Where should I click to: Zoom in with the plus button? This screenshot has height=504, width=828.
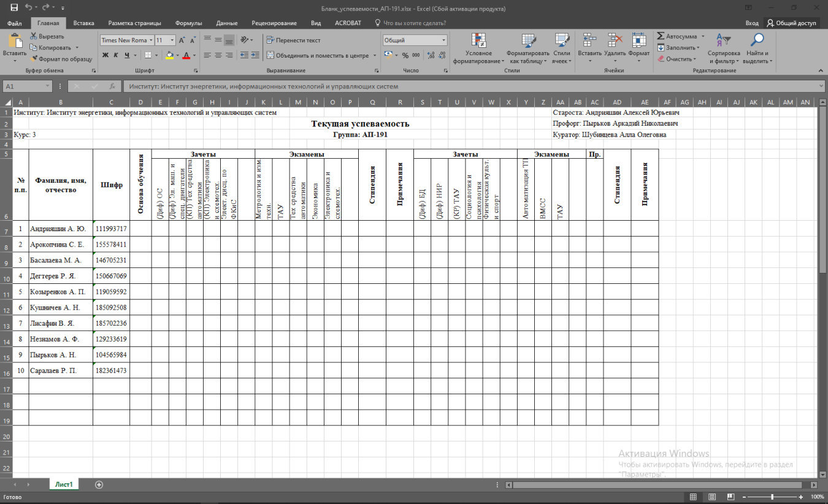pos(801,497)
